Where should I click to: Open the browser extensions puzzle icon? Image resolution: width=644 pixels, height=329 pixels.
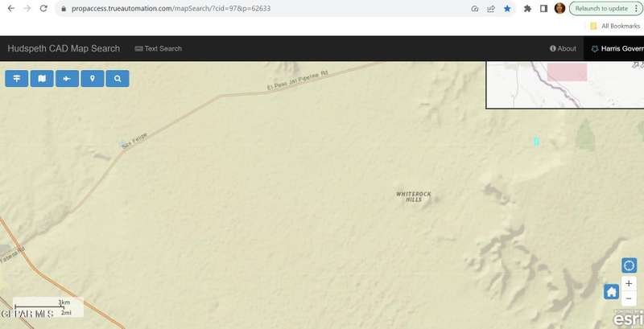(527, 9)
